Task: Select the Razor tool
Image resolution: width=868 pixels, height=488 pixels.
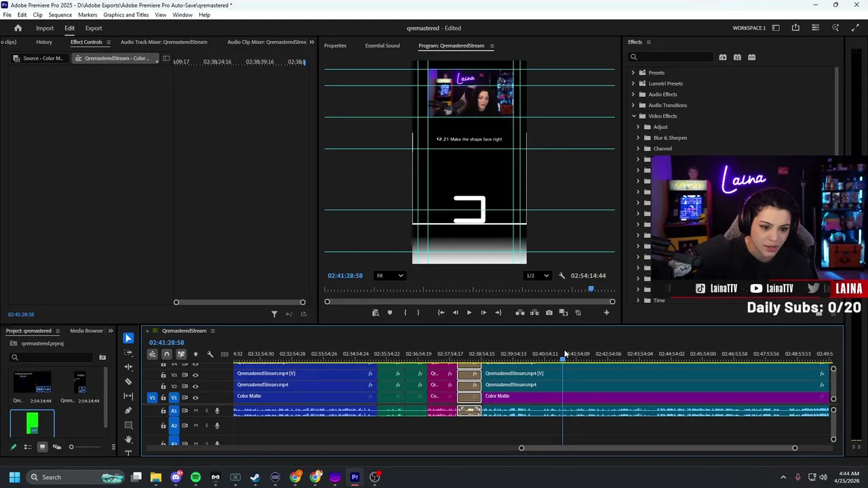Action: click(x=128, y=382)
